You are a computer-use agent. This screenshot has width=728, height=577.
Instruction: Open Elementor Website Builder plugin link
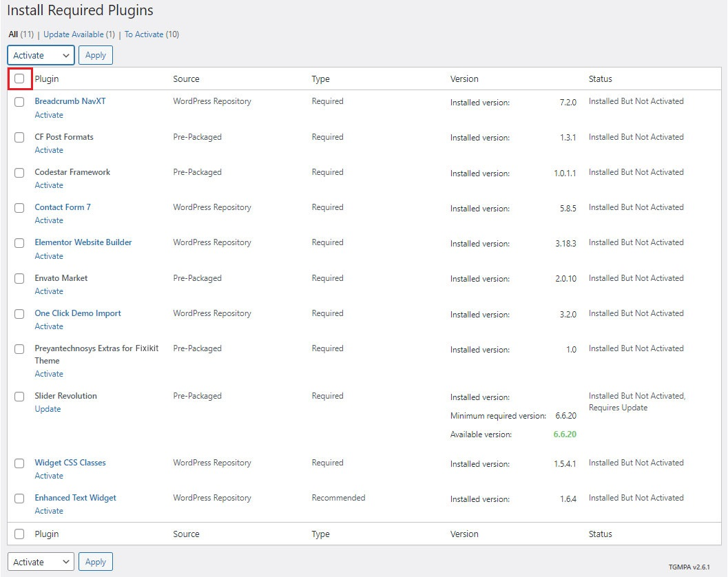tap(83, 242)
